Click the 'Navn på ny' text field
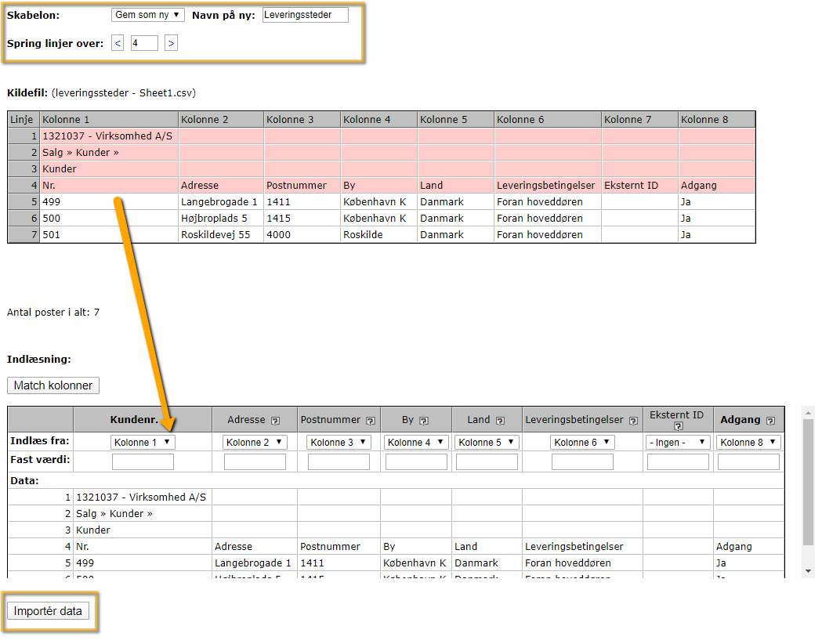The width and height of the screenshot is (822, 644). click(305, 15)
